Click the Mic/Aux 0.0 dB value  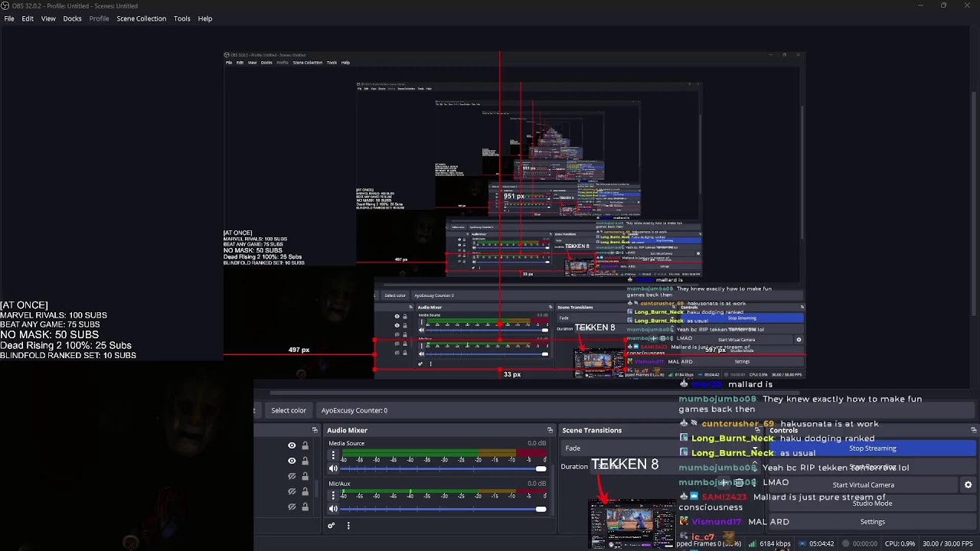click(x=537, y=484)
